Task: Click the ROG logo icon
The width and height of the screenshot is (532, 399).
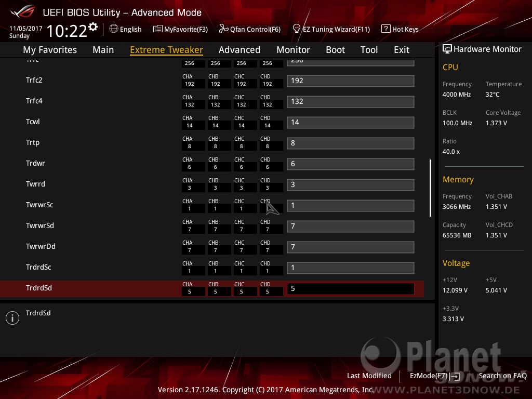Action: pos(23,12)
